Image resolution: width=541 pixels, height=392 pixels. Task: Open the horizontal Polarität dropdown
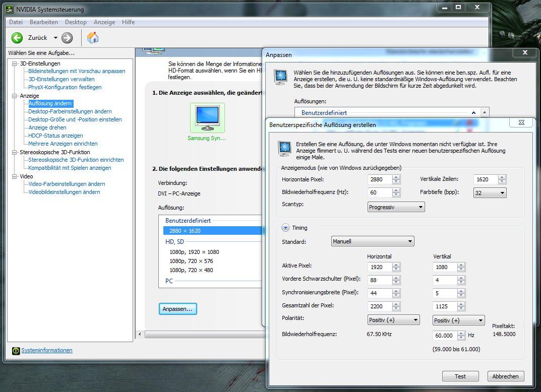pyautogui.click(x=393, y=320)
